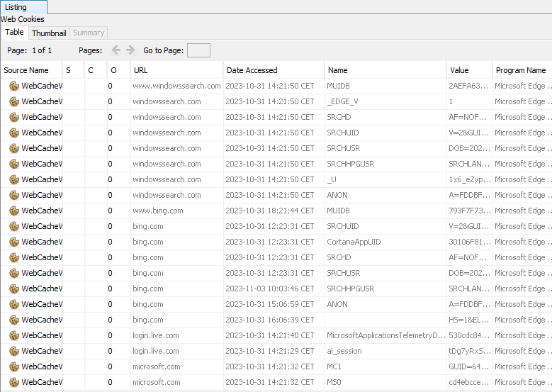
Task: Open the Summary tab
Action: point(89,33)
